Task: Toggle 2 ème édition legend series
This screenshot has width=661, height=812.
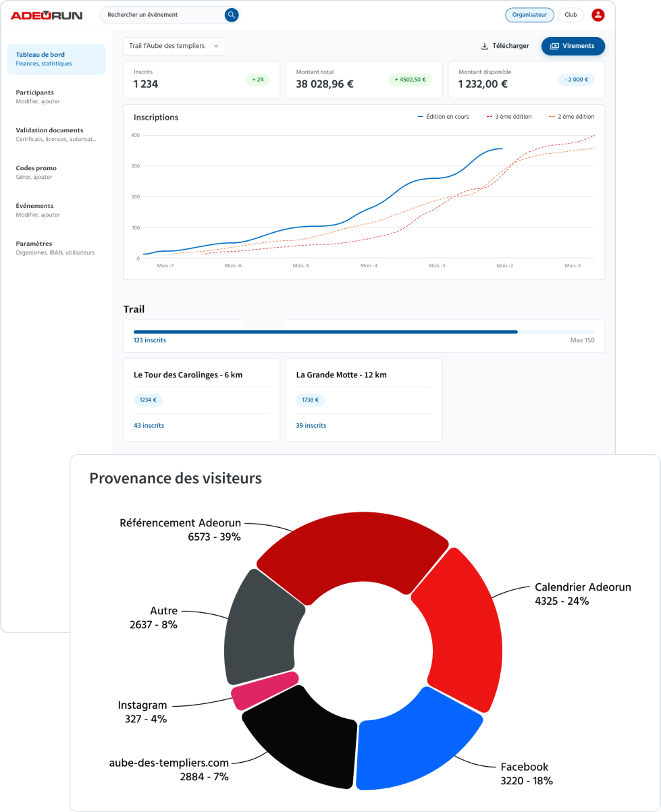Action: pos(572,117)
